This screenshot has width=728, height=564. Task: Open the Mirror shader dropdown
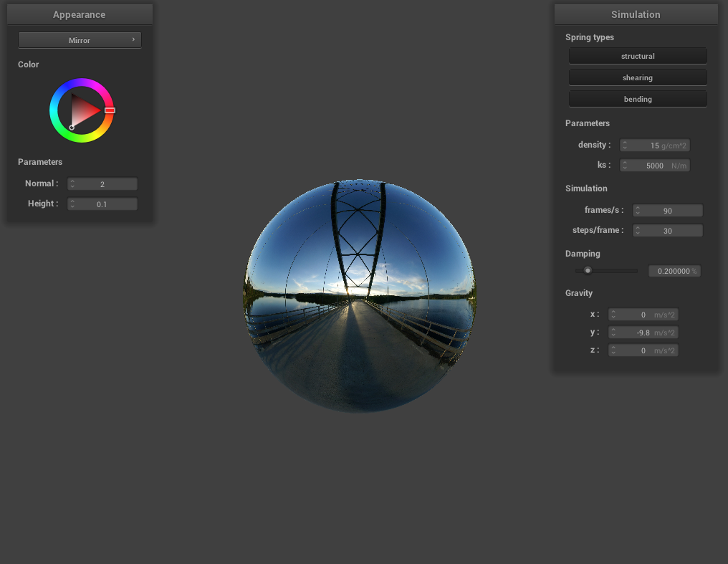[80, 40]
